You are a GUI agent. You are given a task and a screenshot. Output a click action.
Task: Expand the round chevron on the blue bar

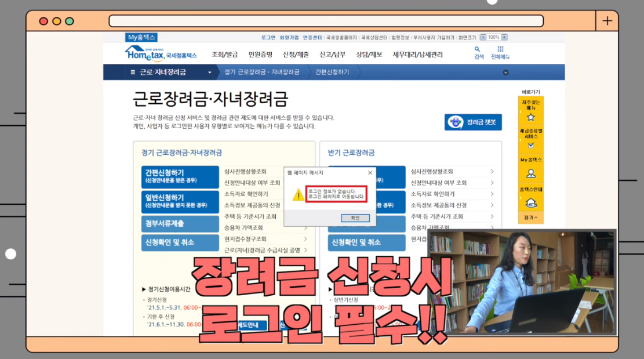point(505,72)
